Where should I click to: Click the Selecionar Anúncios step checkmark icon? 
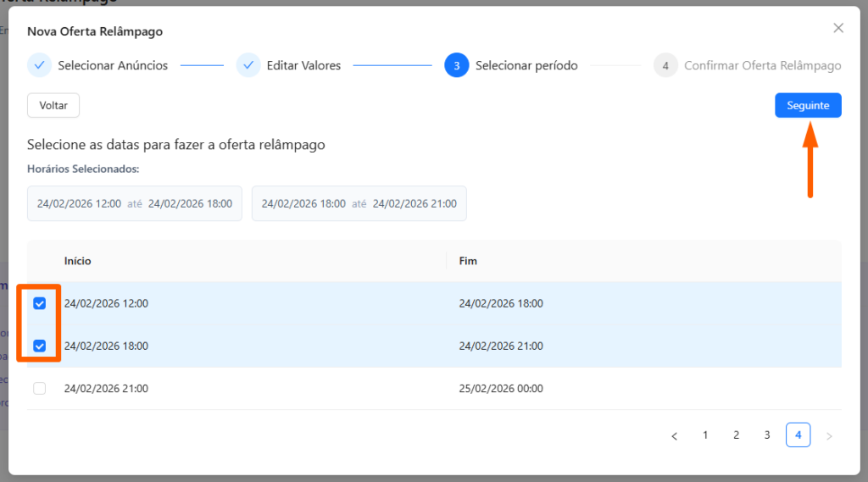tap(39, 65)
